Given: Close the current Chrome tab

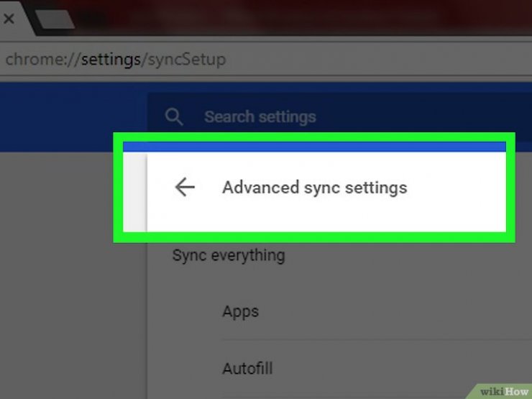Looking at the screenshot, I should coord(9,19).
